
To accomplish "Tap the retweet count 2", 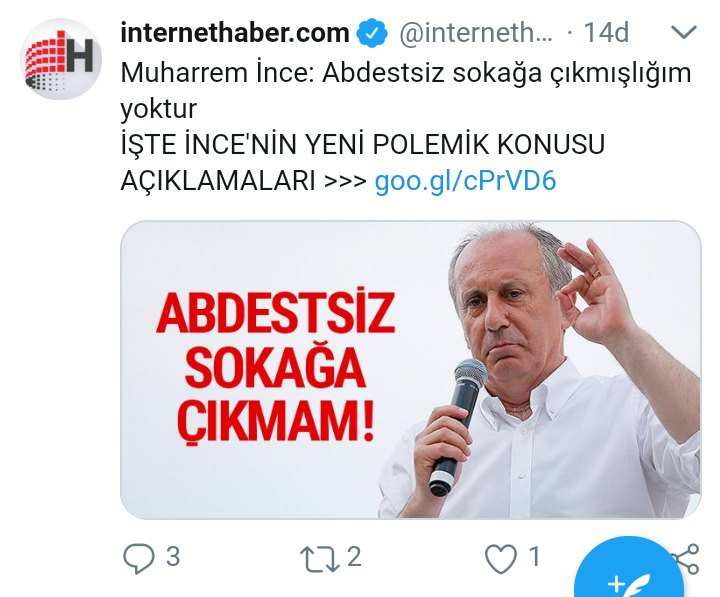I will pyautogui.click(x=354, y=557).
